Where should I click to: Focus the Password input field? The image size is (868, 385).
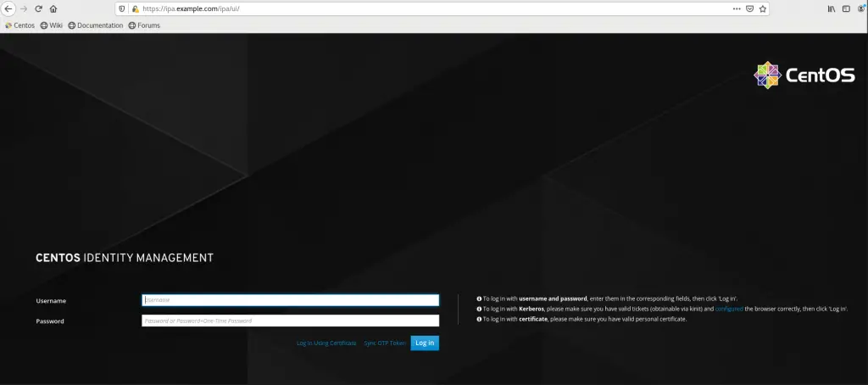click(290, 321)
